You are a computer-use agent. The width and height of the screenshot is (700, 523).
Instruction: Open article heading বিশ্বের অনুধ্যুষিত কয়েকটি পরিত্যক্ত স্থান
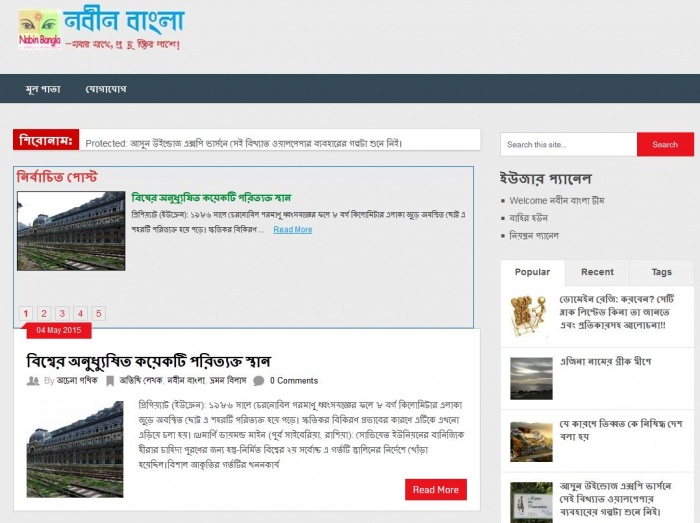click(149, 361)
